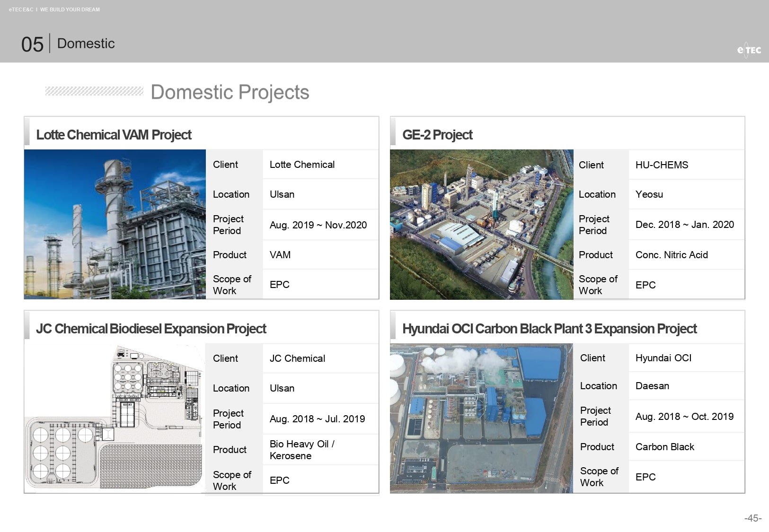Screen dimensions: 769x532
Task: Click the 'Ulsan' location in VAM project
Action: (282, 194)
